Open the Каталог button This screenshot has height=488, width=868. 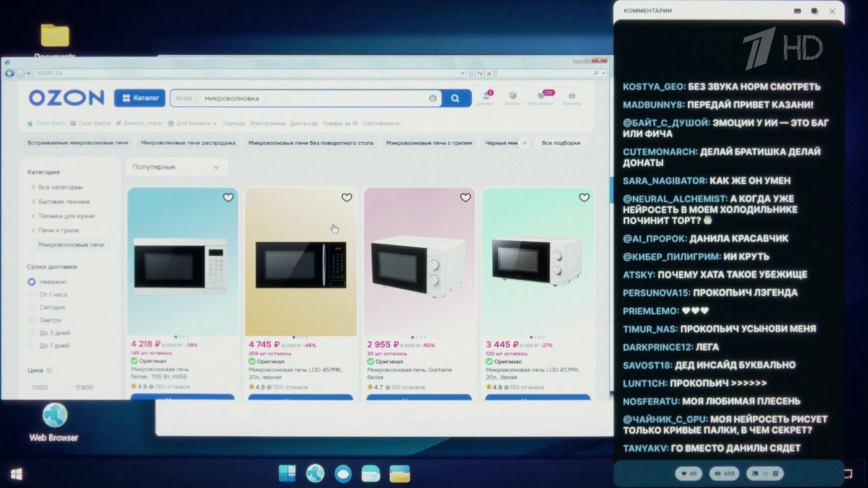(140, 98)
